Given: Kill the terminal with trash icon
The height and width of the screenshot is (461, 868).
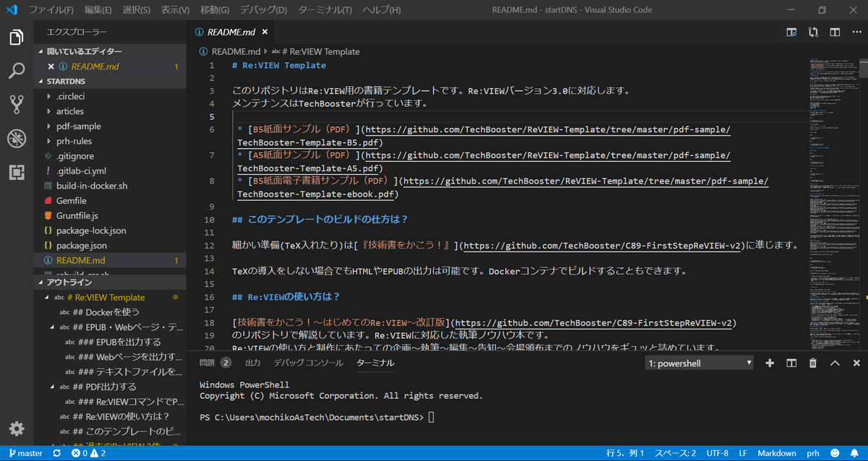Looking at the screenshot, I should pyautogui.click(x=813, y=363).
